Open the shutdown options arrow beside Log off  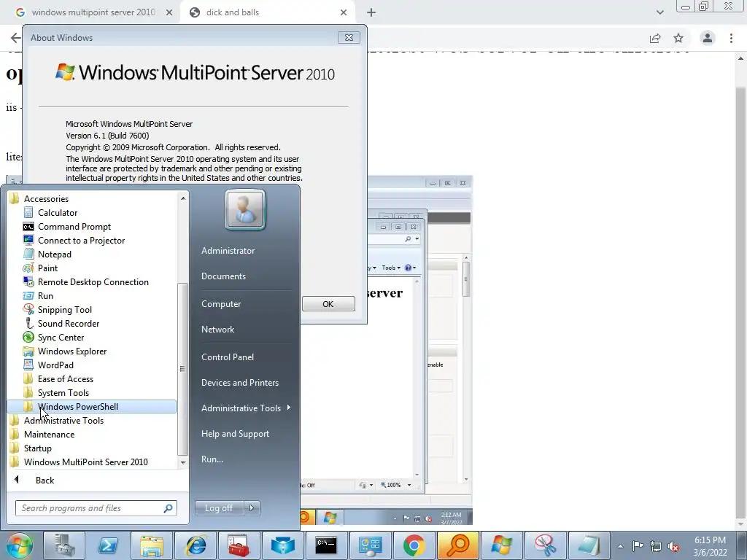[252, 508]
